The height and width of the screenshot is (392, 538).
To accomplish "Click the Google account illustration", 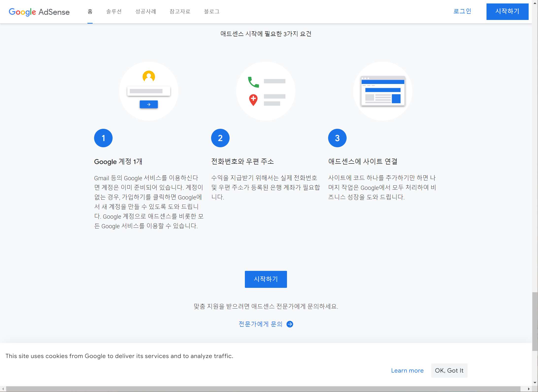I will click(x=149, y=91).
